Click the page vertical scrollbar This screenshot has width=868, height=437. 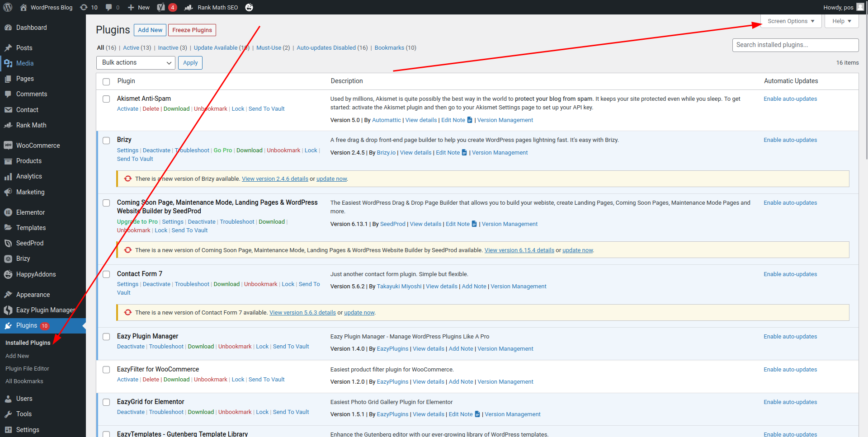pyautogui.click(x=865, y=90)
